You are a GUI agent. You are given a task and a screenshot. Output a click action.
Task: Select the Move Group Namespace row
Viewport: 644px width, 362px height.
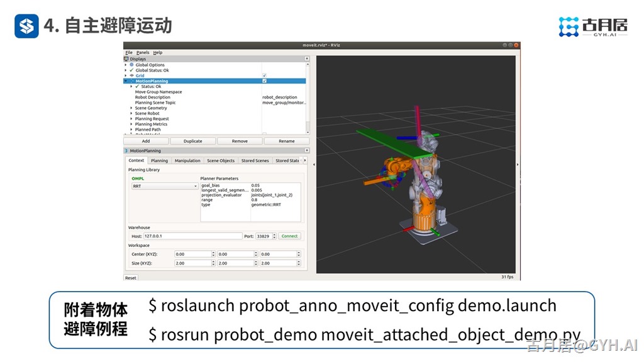215,92
